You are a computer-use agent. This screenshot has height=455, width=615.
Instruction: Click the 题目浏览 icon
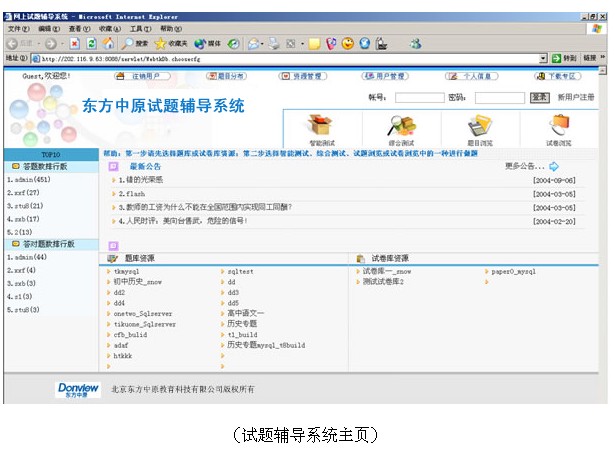[478, 127]
